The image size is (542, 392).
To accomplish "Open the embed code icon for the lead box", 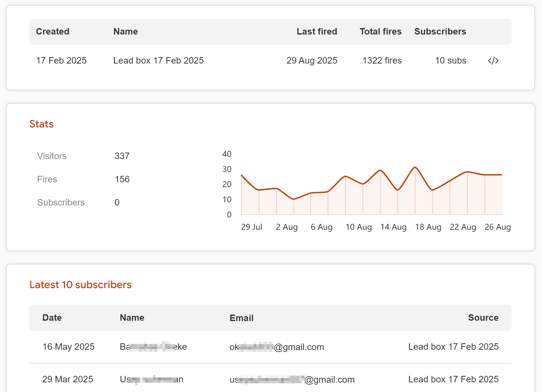I will click(493, 60).
